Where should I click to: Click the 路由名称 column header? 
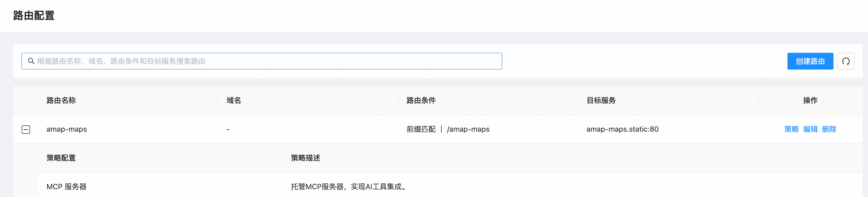point(61,100)
